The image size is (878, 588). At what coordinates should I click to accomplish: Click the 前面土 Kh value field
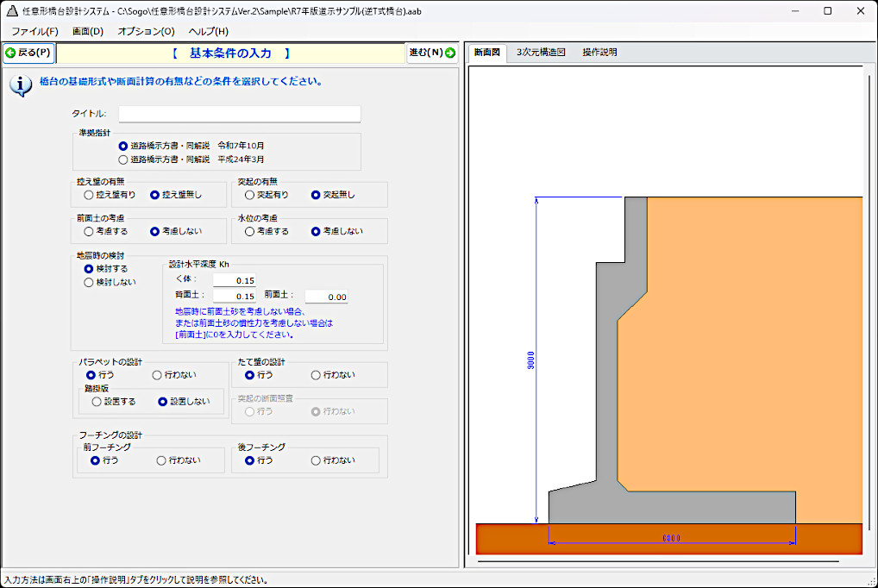[326, 297]
